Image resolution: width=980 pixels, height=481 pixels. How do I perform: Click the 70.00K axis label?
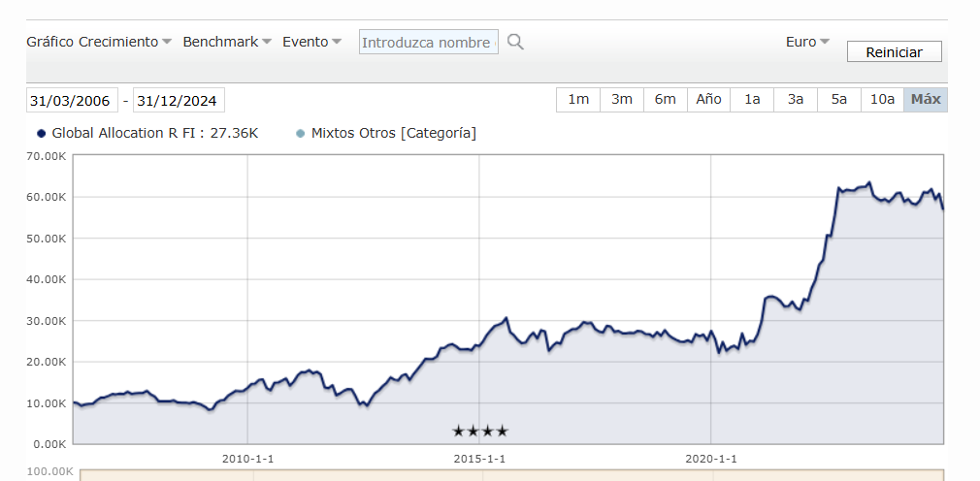pos(47,155)
